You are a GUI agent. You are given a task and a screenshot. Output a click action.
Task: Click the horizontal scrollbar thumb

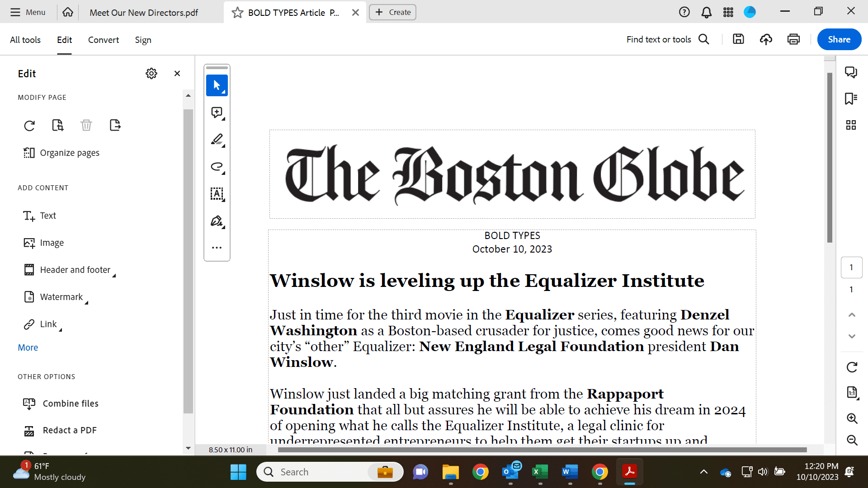[542, 450]
